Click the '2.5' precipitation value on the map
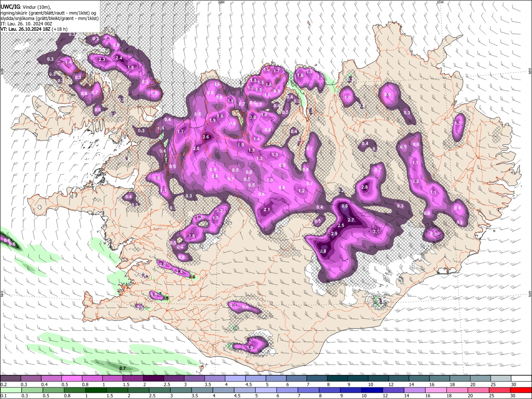 pos(341,225)
